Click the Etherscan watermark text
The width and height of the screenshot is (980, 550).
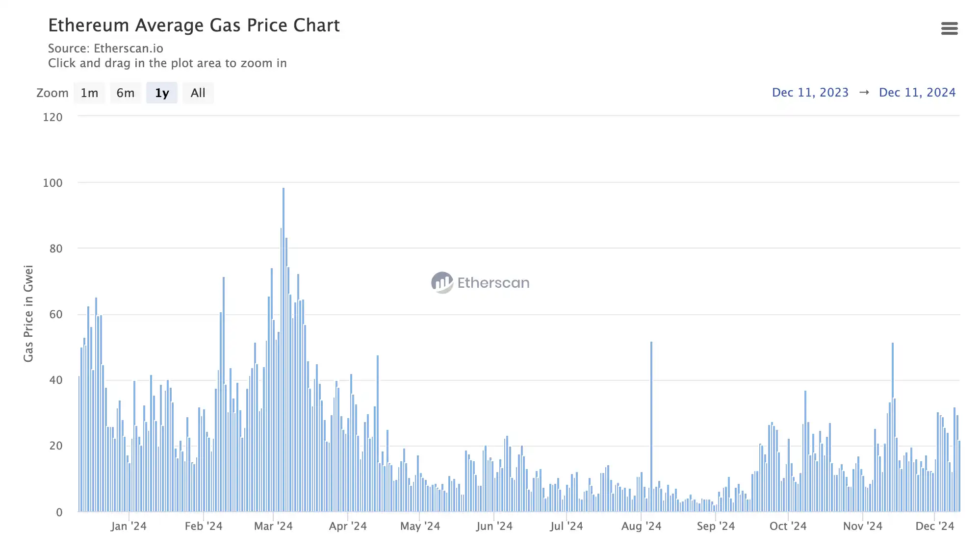pos(493,283)
